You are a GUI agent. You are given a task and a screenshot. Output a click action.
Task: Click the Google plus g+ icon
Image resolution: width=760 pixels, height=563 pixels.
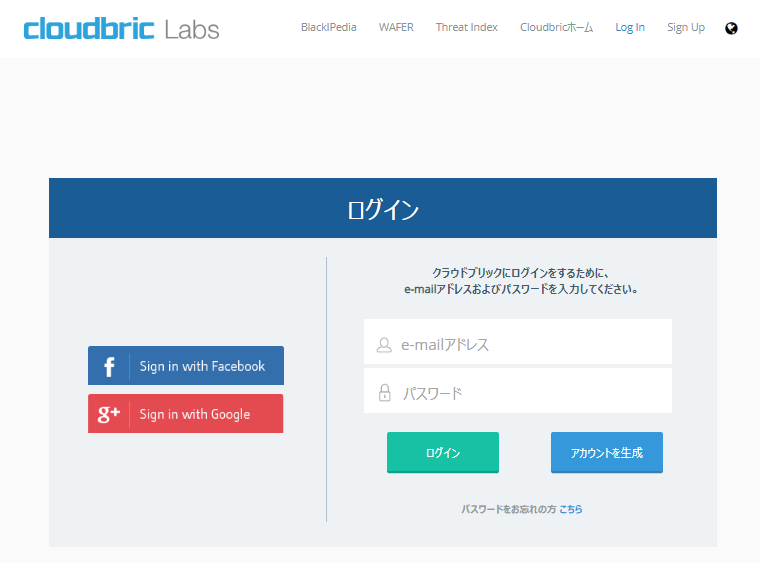pyautogui.click(x=109, y=414)
